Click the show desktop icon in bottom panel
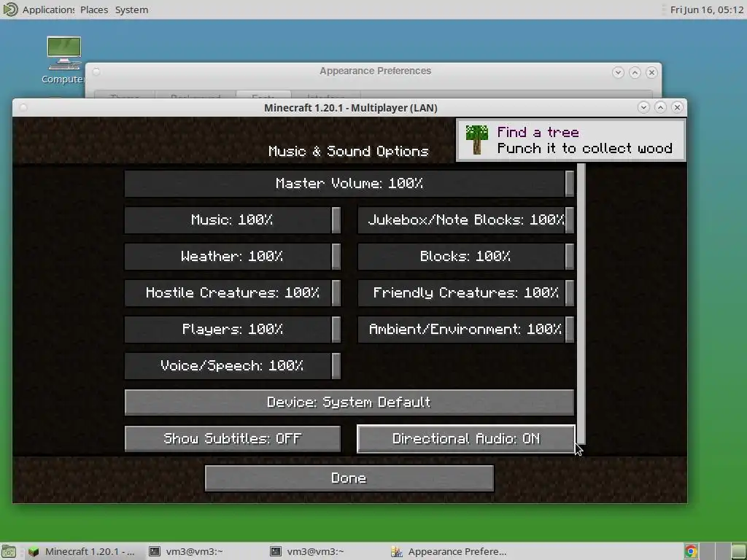Image resolution: width=747 pixels, height=560 pixels. (x=9, y=551)
